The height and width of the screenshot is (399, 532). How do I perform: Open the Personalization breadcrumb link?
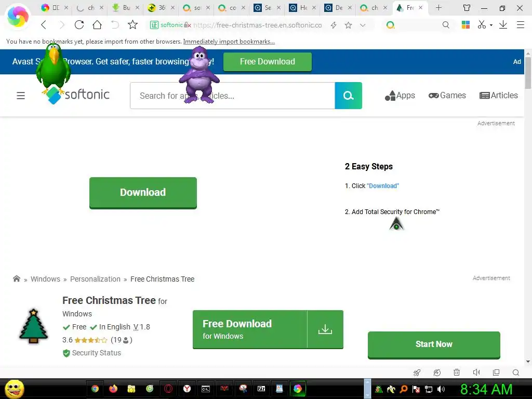click(x=96, y=279)
